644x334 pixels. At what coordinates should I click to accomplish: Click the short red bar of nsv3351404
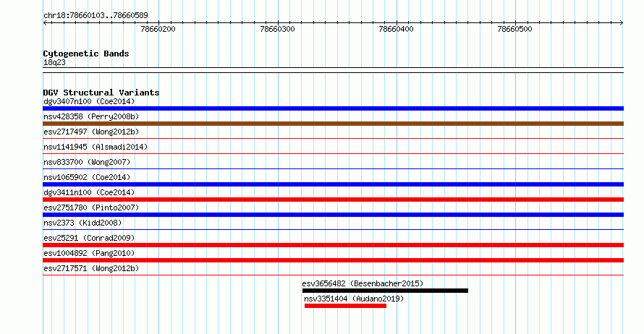coord(345,306)
